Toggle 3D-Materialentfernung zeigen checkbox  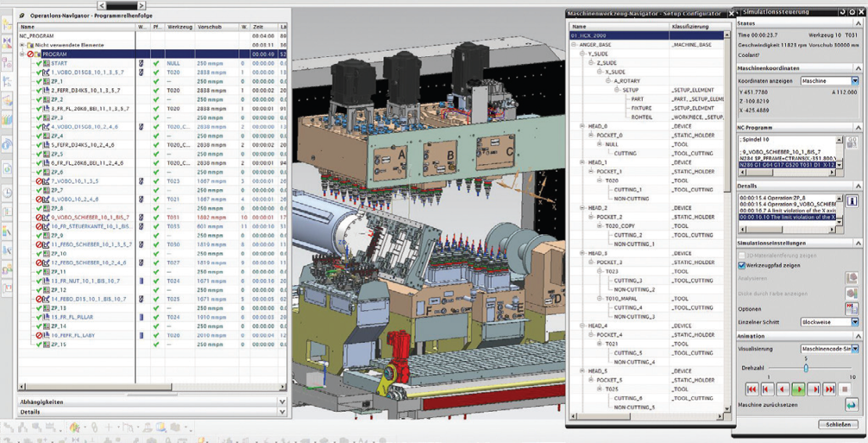pos(742,255)
